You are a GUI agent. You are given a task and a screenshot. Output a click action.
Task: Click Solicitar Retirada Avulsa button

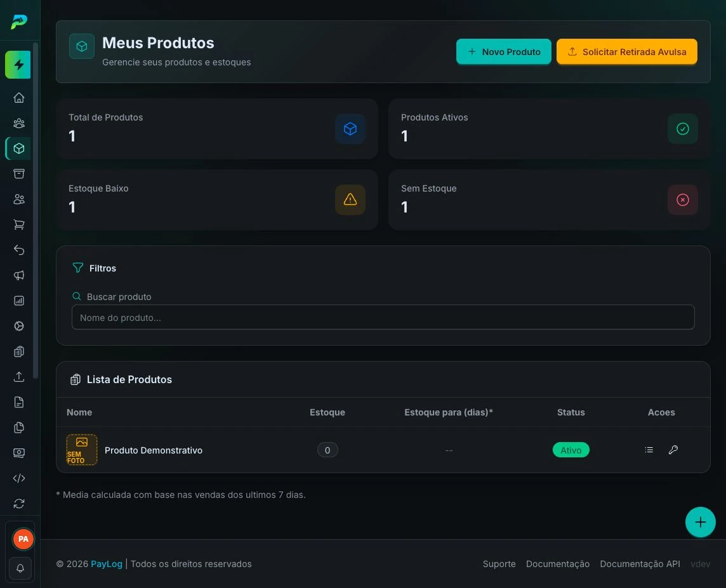click(627, 51)
